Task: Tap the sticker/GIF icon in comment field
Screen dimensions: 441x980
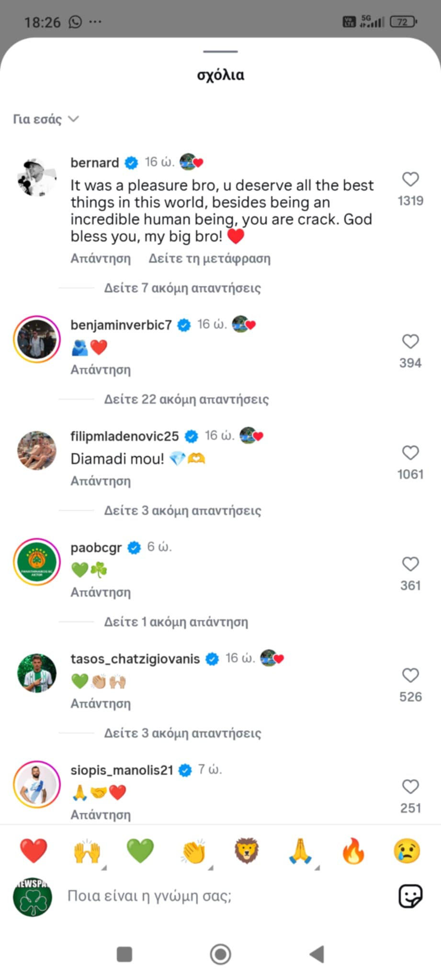Action: [410, 896]
